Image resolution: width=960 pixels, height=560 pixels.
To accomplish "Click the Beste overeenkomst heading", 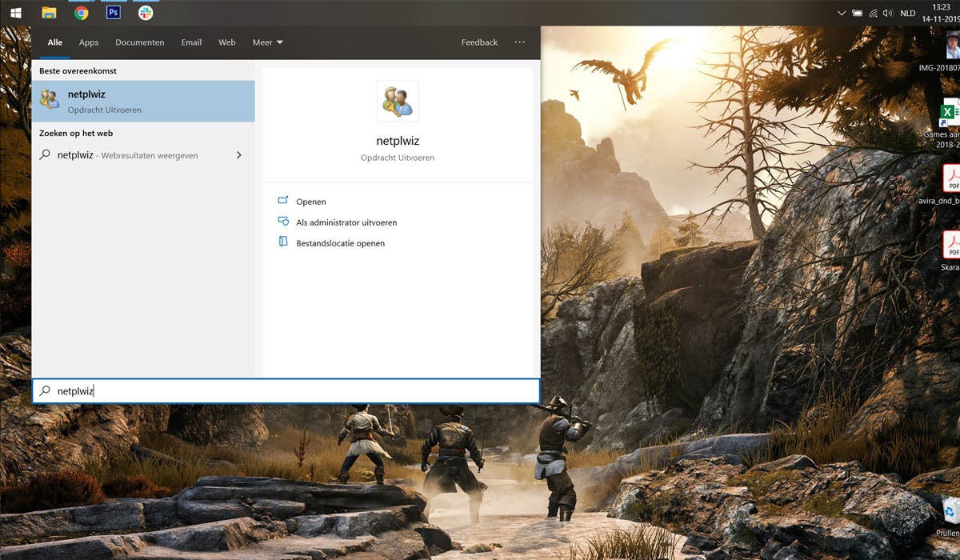I will [78, 71].
